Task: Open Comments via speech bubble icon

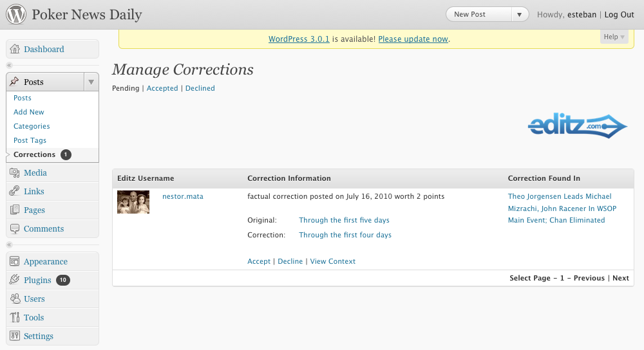Action: (x=15, y=228)
